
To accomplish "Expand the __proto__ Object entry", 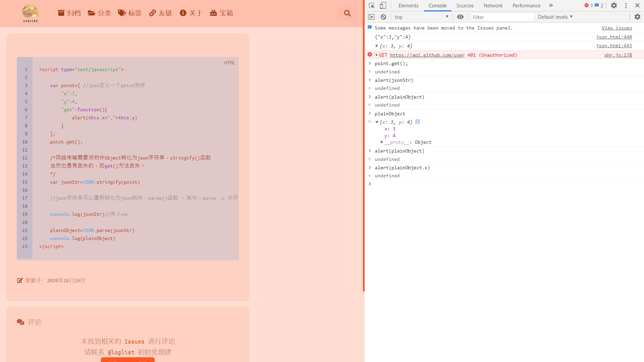I will (382, 142).
